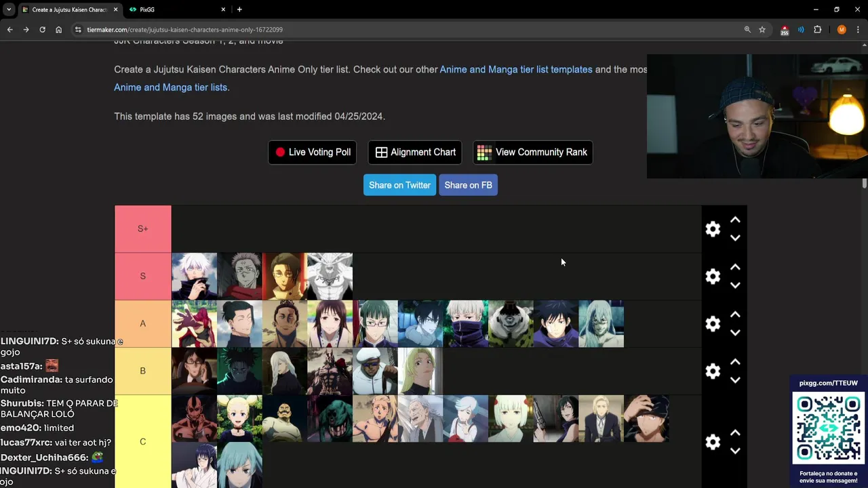The height and width of the screenshot is (488, 868).
Task: Select the teal-haired character in C tier
Action: tap(239, 465)
